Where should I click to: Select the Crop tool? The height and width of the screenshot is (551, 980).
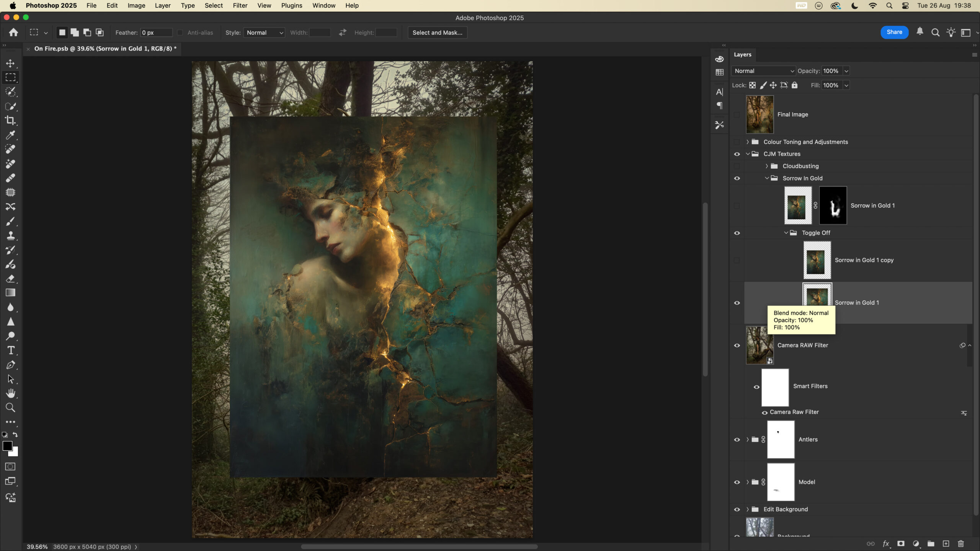[x=10, y=121]
